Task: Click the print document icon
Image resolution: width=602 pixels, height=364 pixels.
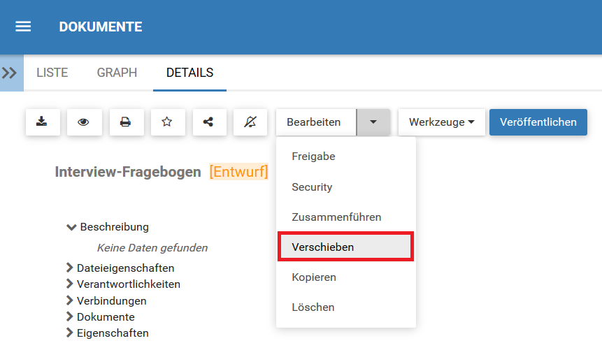Action: 126,122
